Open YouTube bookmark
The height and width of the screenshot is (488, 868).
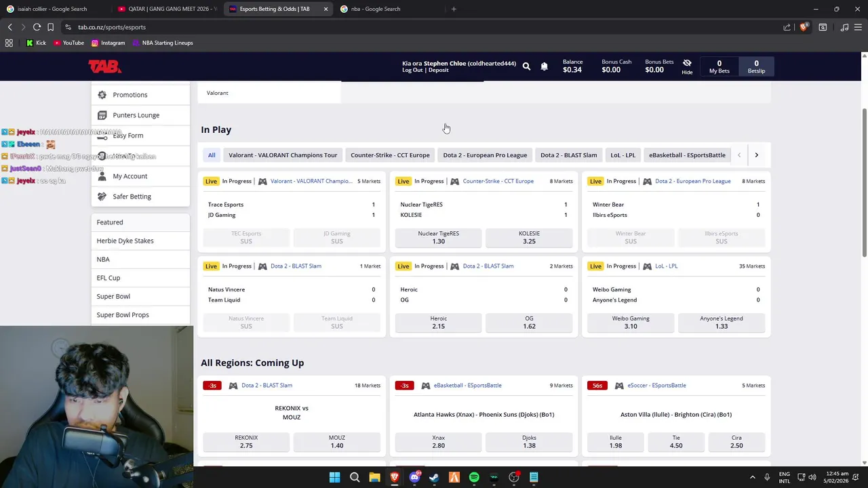pos(68,43)
